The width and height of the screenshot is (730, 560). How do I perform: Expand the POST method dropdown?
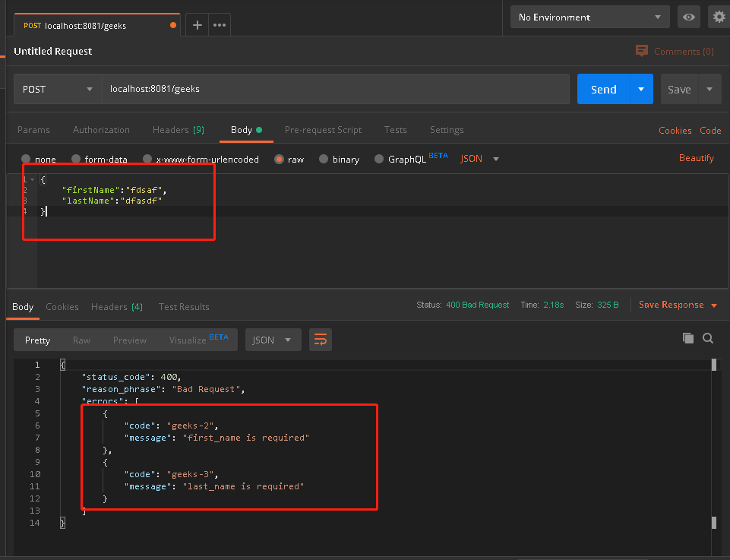[58, 89]
